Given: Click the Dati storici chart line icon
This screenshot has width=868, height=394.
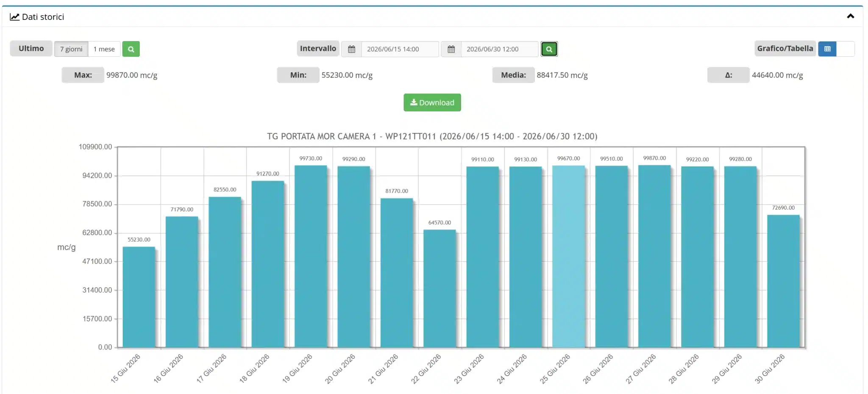Looking at the screenshot, I should 14,17.
